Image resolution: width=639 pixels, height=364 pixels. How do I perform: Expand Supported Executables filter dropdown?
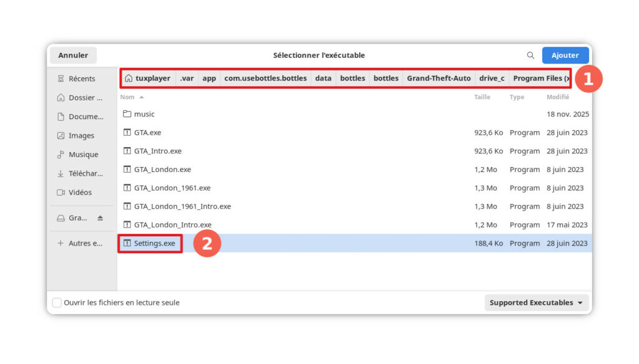pyautogui.click(x=537, y=303)
